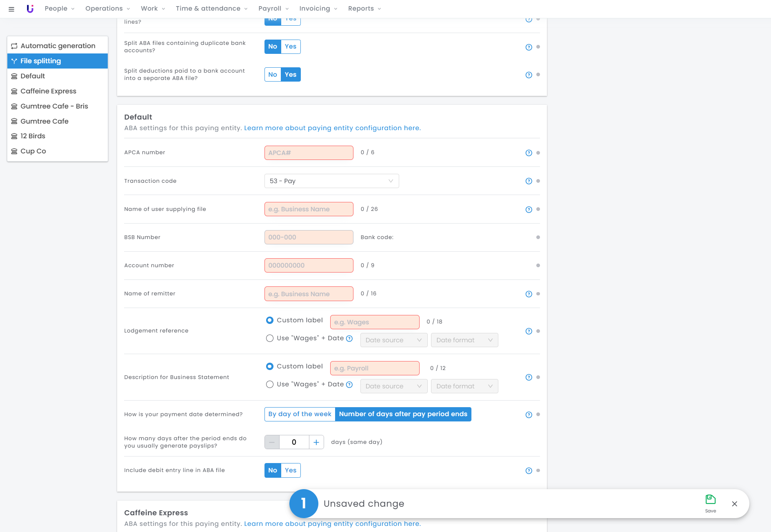The height and width of the screenshot is (532, 771).
Task: Click help icon for Include debit entry line
Action: 529,471
